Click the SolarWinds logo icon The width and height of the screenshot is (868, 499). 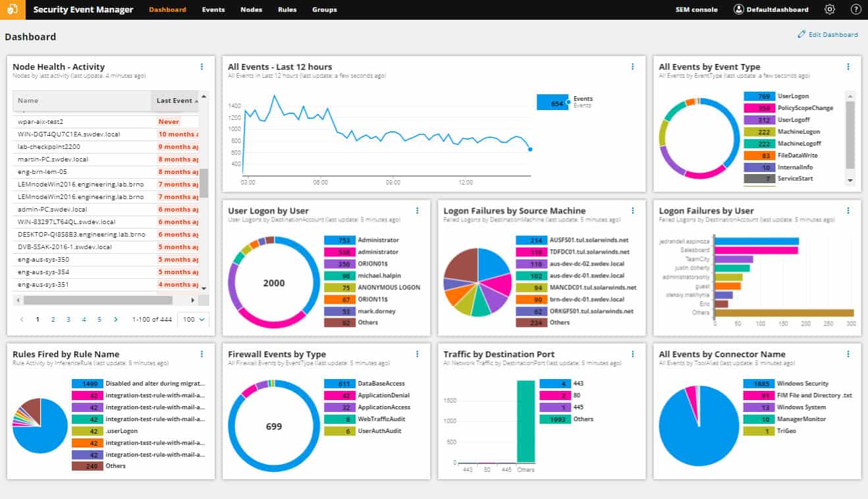[13, 10]
